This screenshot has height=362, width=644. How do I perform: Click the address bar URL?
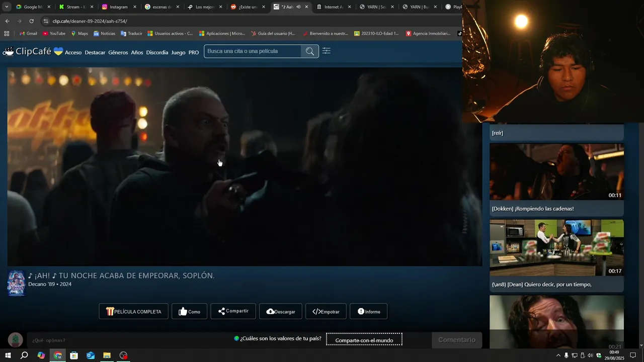(x=90, y=21)
